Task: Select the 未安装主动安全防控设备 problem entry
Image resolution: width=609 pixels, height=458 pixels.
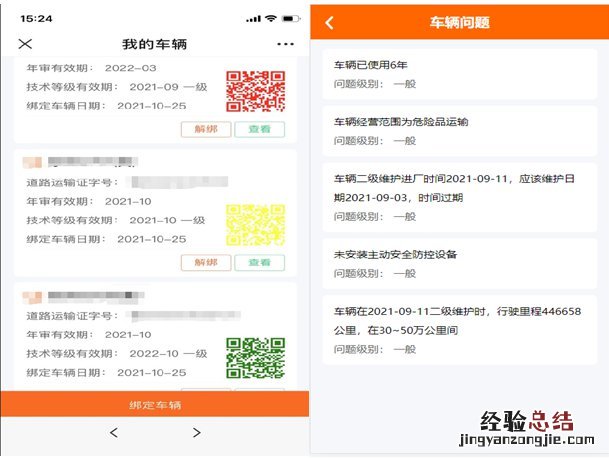Action: (459, 264)
